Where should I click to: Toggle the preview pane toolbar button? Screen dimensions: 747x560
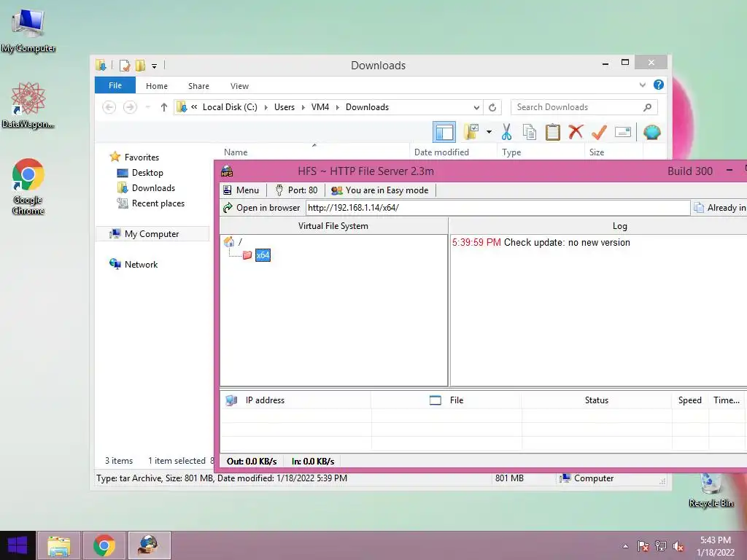point(444,133)
